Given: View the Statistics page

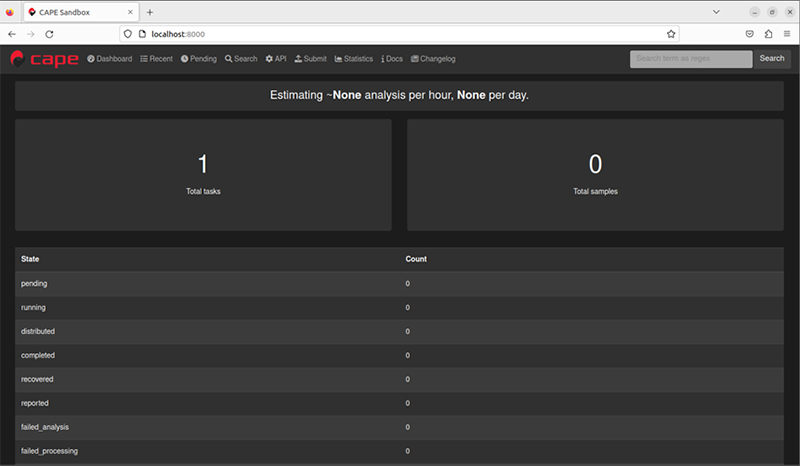Looking at the screenshot, I should pos(354,59).
